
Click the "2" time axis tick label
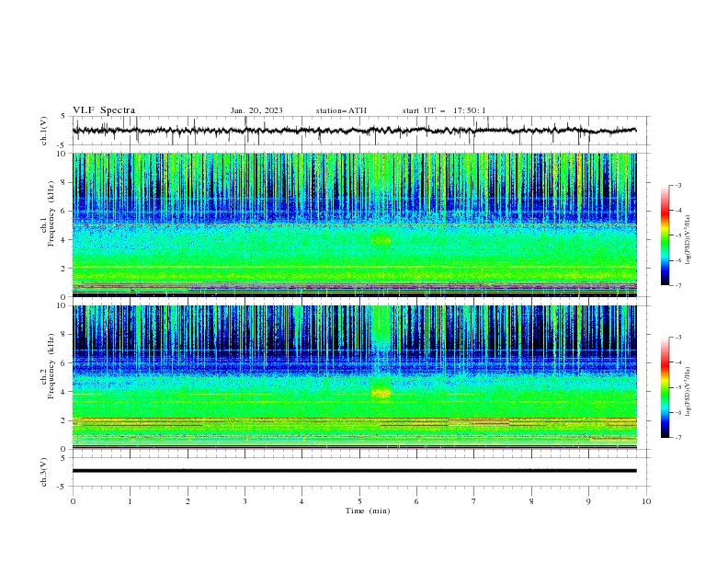coord(188,501)
